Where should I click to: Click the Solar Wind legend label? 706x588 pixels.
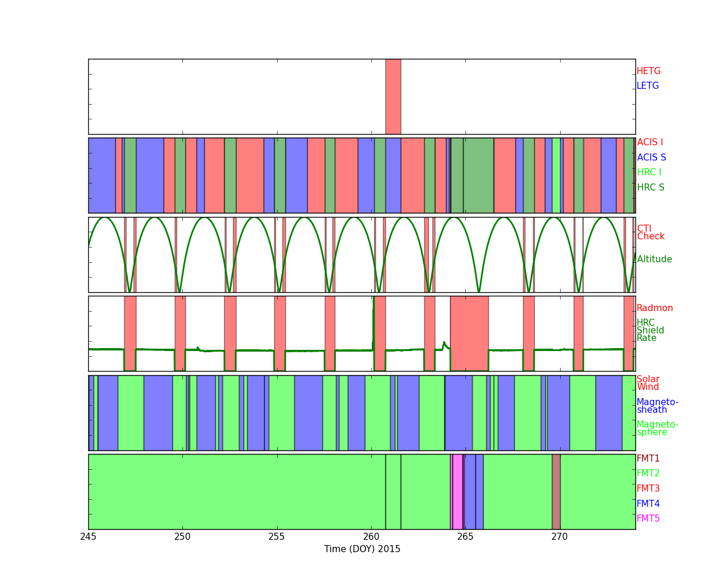[648, 383]
